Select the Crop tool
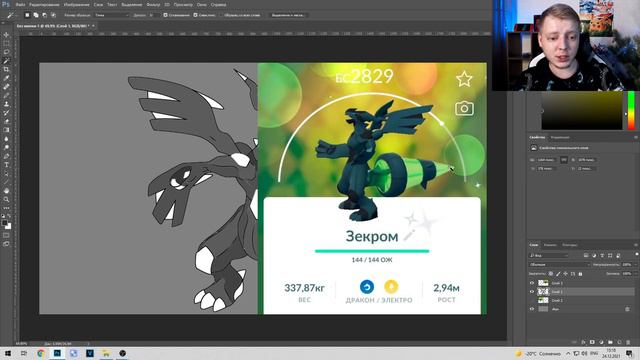This screenshot has width=640, height=360. (6, 69)
